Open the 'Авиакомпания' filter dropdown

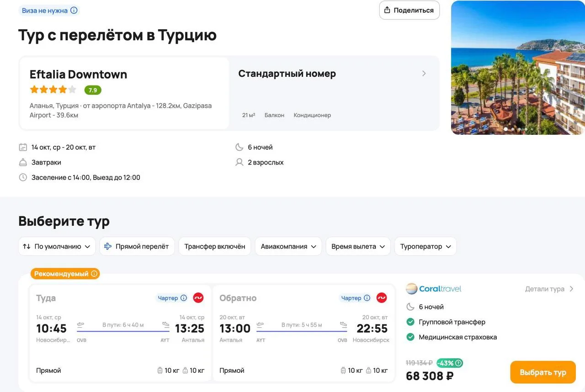288,246
